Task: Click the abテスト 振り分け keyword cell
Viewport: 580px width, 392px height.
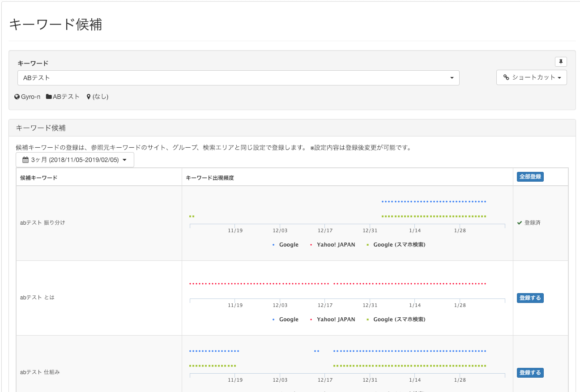Action: 99,223
